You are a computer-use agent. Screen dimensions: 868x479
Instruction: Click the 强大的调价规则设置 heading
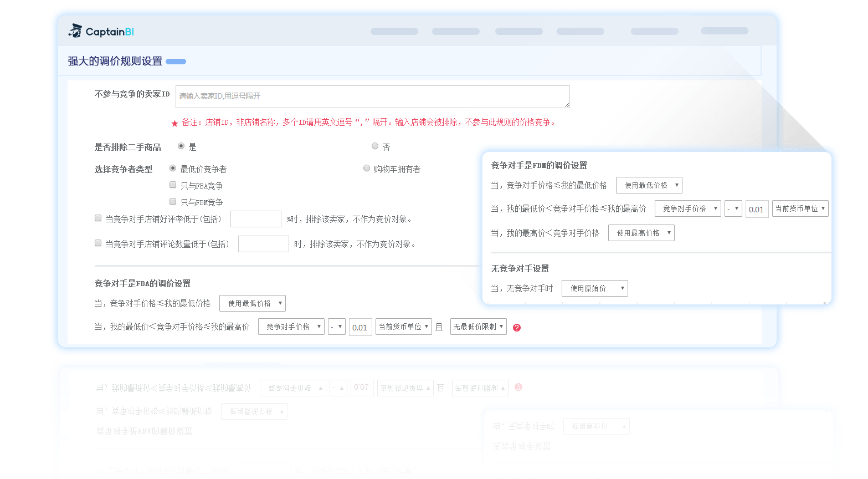(x=115, y=61)
